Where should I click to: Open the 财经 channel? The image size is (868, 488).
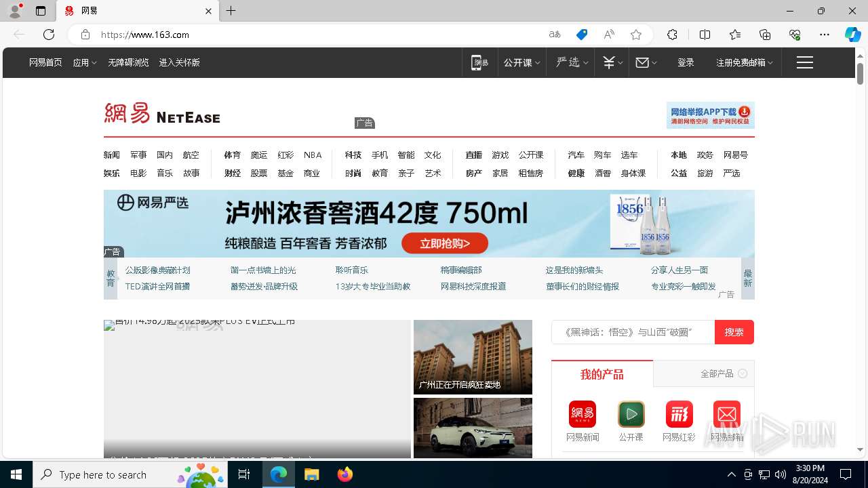233,173
